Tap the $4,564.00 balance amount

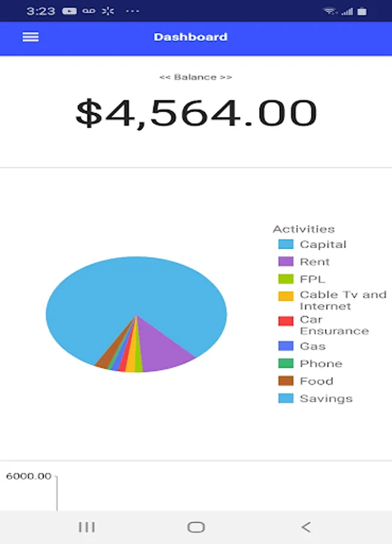(196, 113)
